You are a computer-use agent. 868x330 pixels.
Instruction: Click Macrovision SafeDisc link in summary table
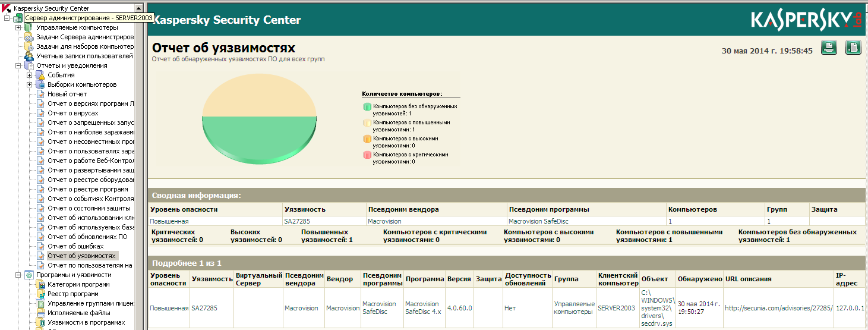click(538, 221)
